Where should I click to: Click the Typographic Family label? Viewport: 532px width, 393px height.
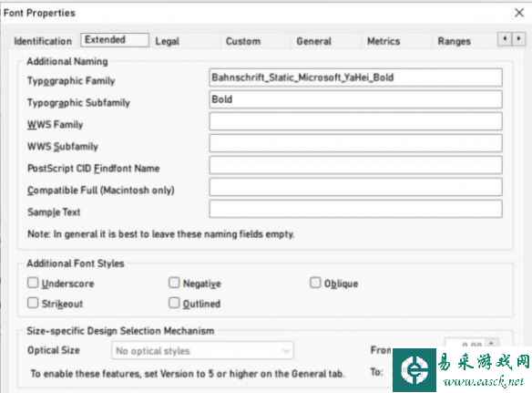71,81
